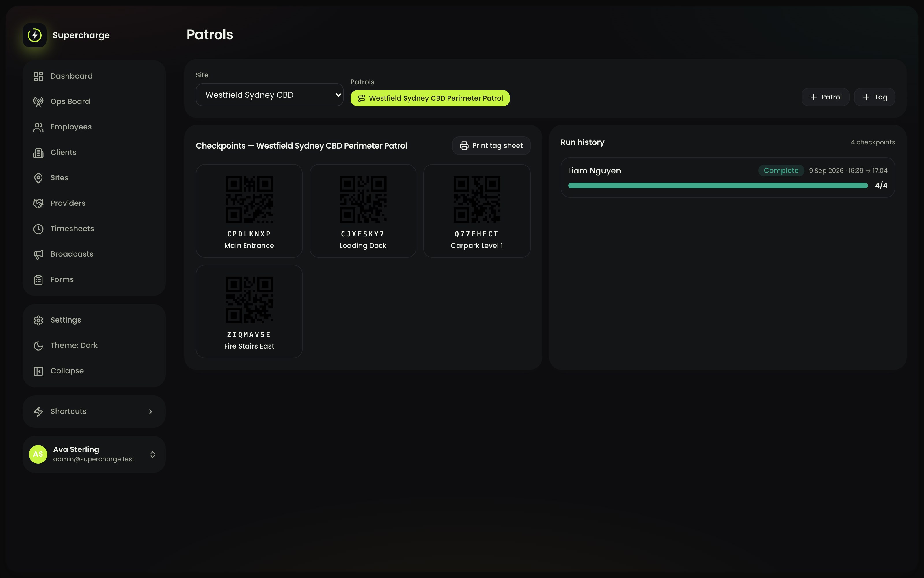Open the Loading Dock QR code
The height and width of the screenshot is (578, 924).
[363, 199]
